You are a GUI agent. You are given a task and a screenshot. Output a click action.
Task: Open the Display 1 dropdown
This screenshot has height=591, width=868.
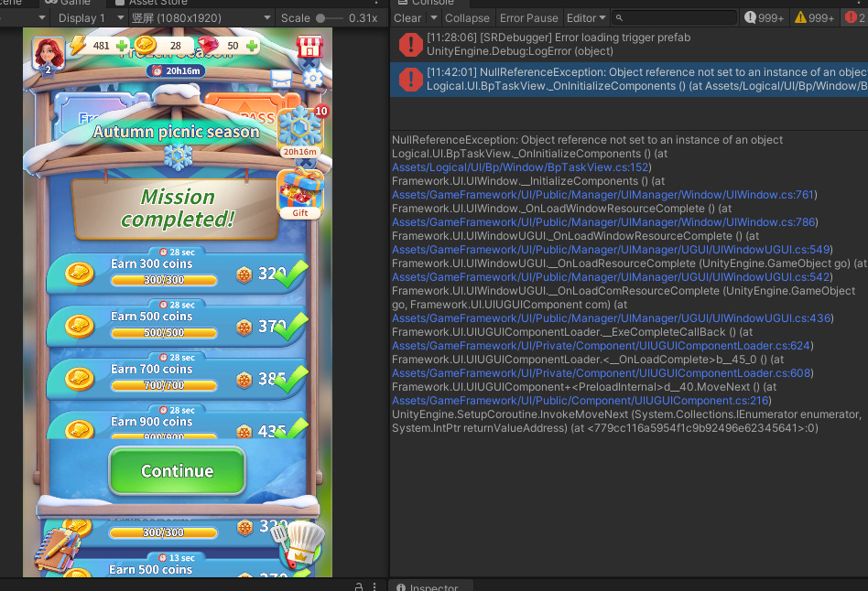point(86,18)
